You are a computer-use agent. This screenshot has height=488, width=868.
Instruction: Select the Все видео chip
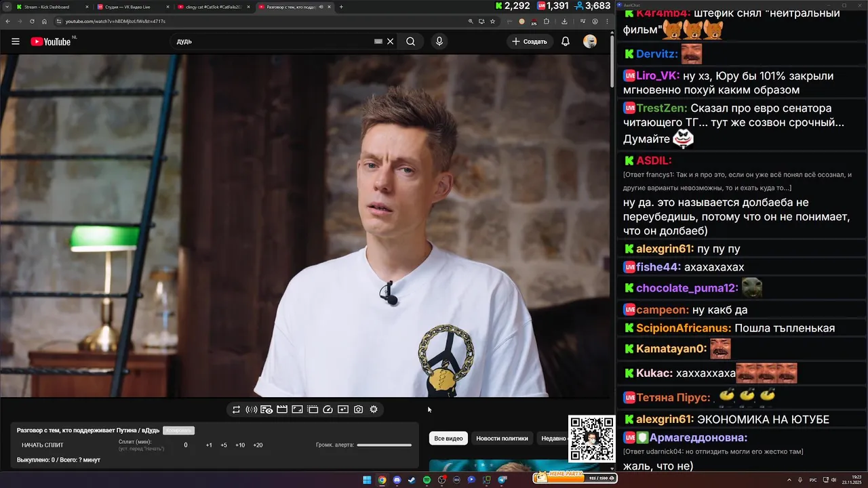[448, 439]
